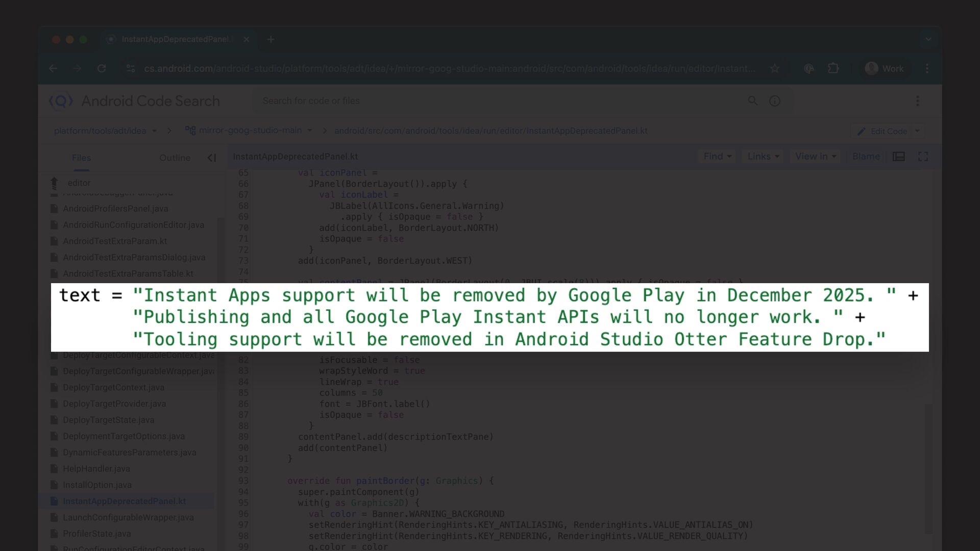This screenshot has width=980, height=551.
Task: Collapse the file sidebar panel
Action: coord(211,158)
